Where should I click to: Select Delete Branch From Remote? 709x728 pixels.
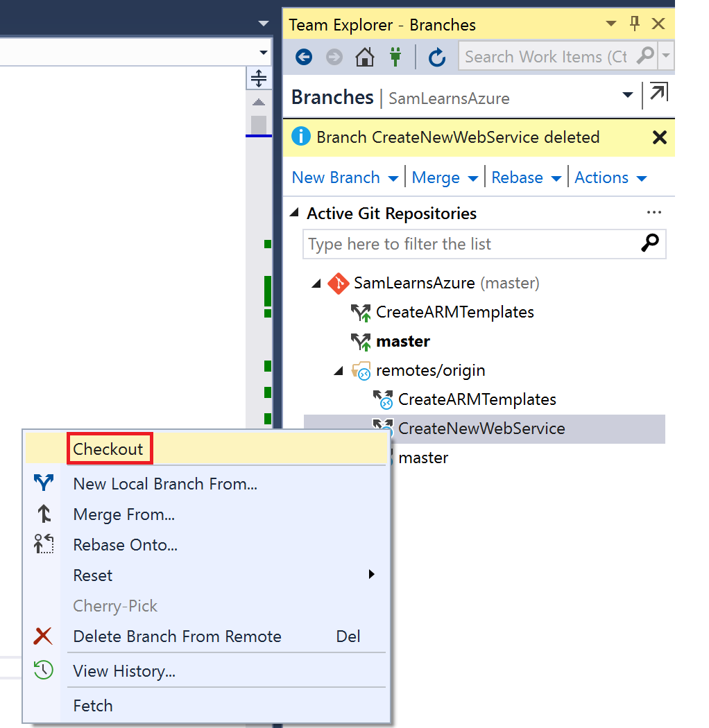177,636
